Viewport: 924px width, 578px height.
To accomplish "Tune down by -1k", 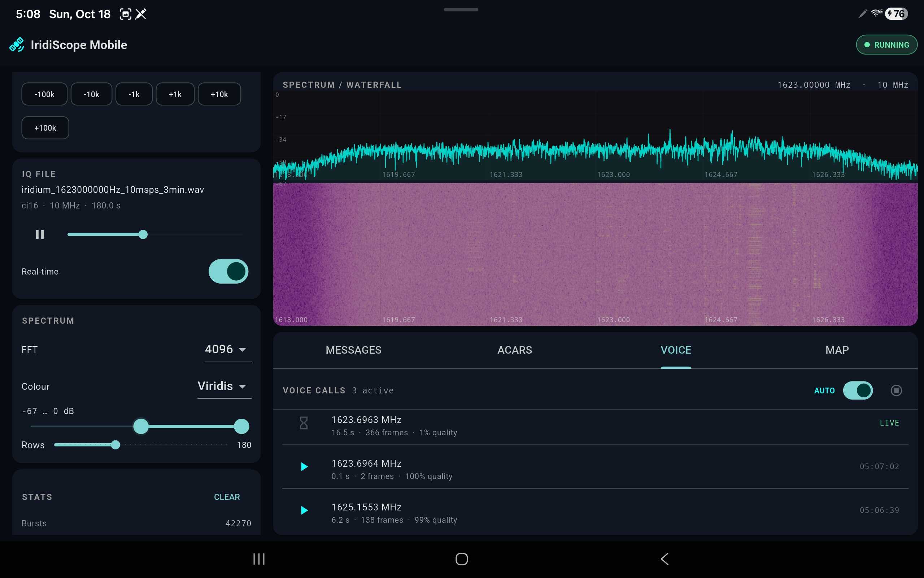I will 134,94.
